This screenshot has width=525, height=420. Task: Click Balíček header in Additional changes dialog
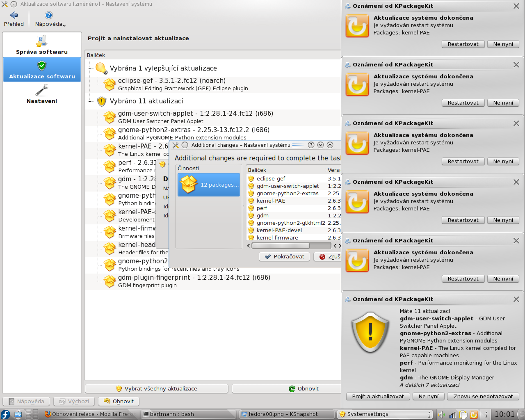tap(285, 170)
